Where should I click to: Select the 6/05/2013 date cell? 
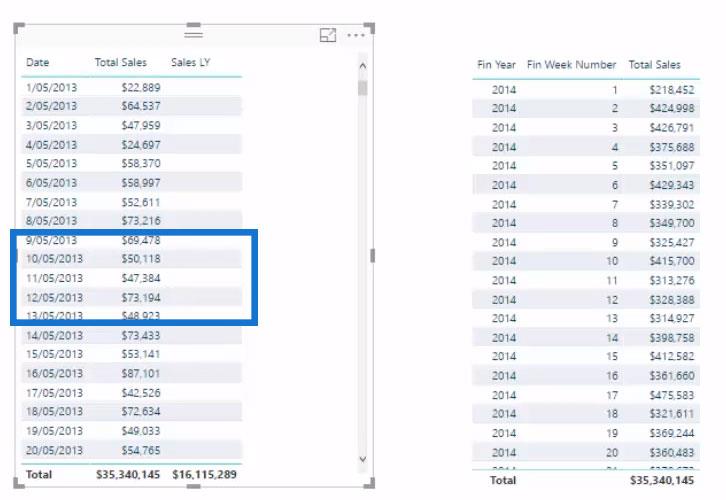[x=51, y=183]
